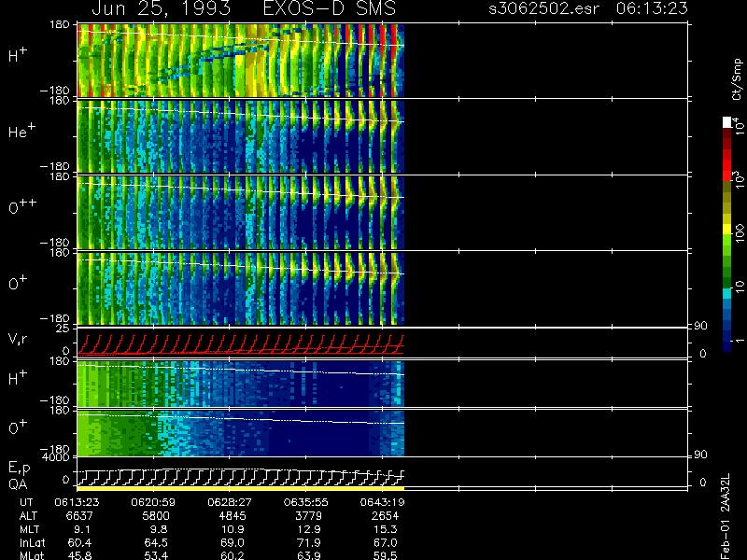Click the O++ panel label
The image size is (747, 560).
point(22,206)
